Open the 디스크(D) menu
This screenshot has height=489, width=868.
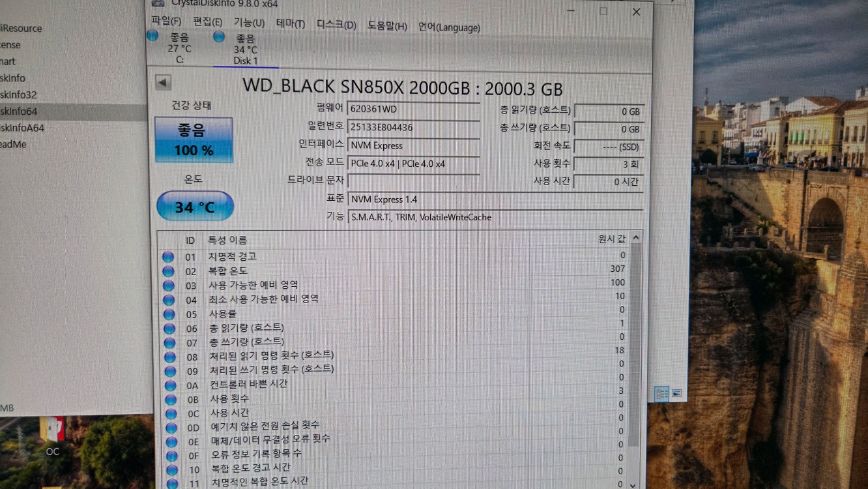(x=336, y=25)
